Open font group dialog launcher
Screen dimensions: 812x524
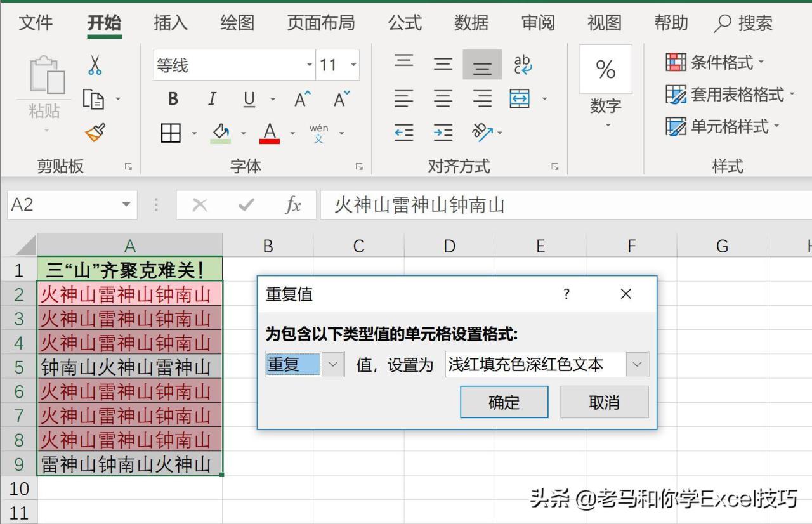coord(359,167)
